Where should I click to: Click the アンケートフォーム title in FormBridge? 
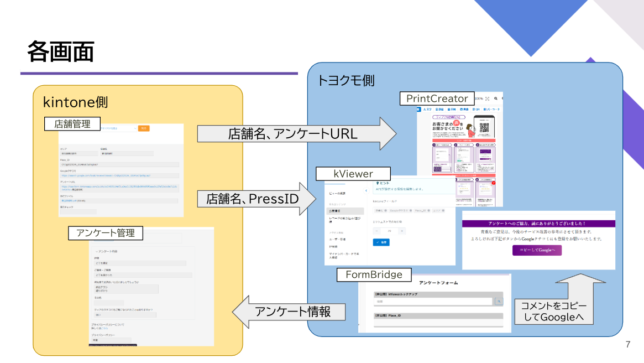tap(438, 283)
